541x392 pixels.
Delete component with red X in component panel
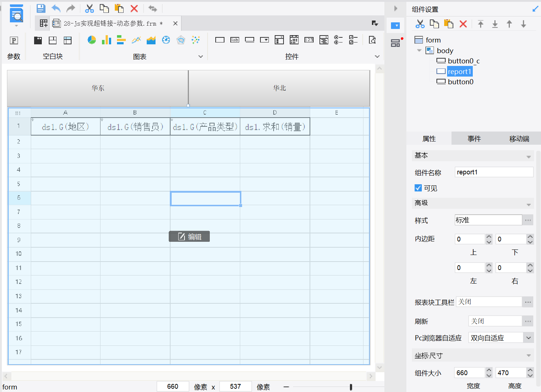pyautogui.click(x=463, y=24)
